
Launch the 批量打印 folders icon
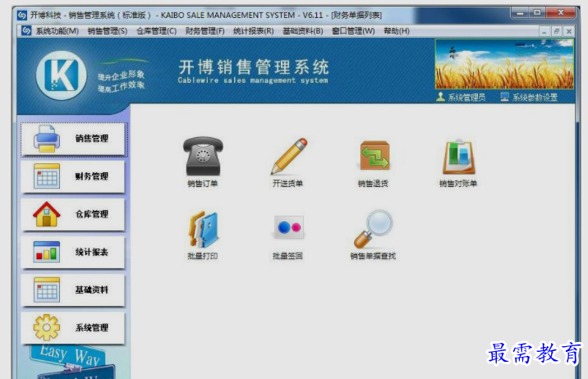coord(203,229)
